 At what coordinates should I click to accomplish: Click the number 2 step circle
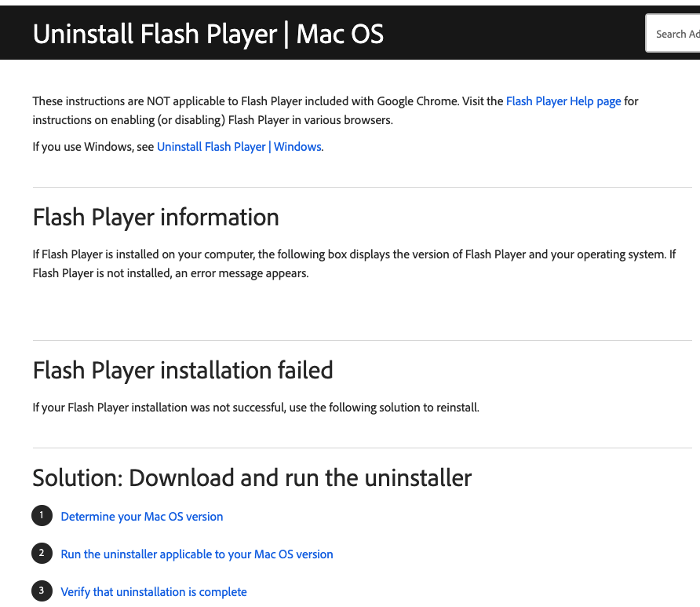[x=42, y=554]
